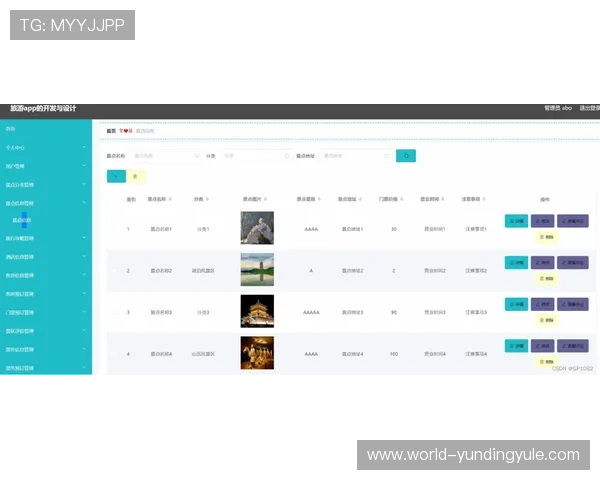Screen dimensions: 600x480
Task: Click the yellow 删除 button in row 1
Action: coord(546,237)
